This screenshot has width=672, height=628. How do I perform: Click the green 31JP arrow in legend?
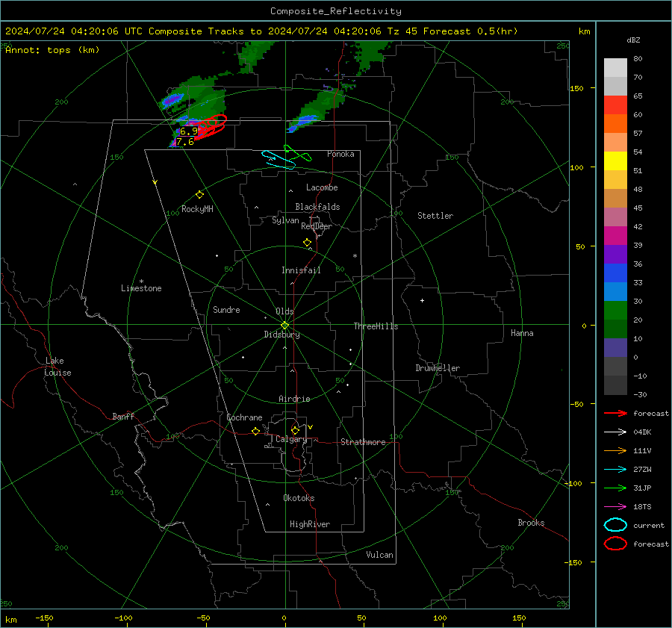click(615, 488)
